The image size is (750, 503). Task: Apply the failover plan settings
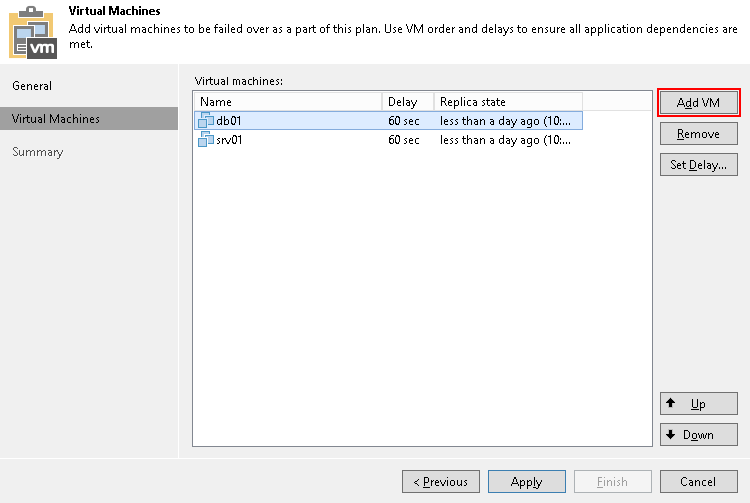point(526,482)
